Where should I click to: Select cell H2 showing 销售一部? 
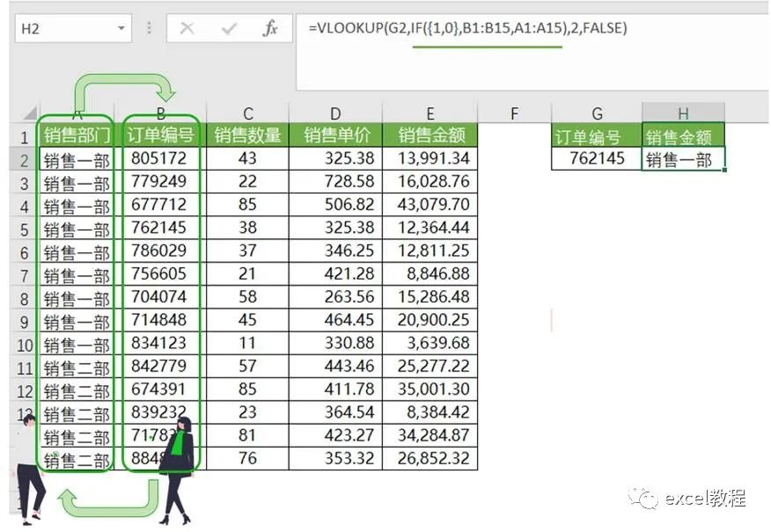coord(683,158)
